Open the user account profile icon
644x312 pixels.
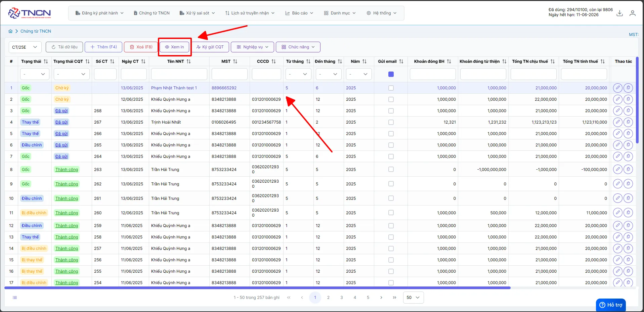click(633, 13)
